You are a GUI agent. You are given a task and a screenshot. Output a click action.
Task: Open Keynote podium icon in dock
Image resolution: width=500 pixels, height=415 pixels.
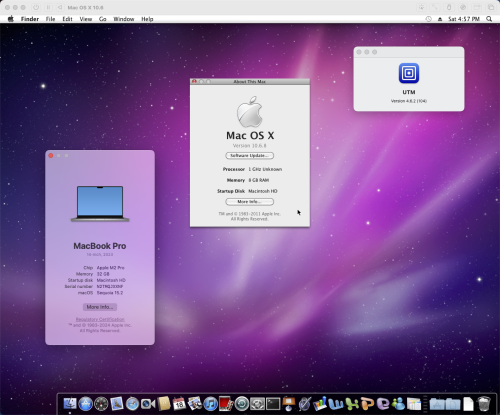tap(289, 404)
